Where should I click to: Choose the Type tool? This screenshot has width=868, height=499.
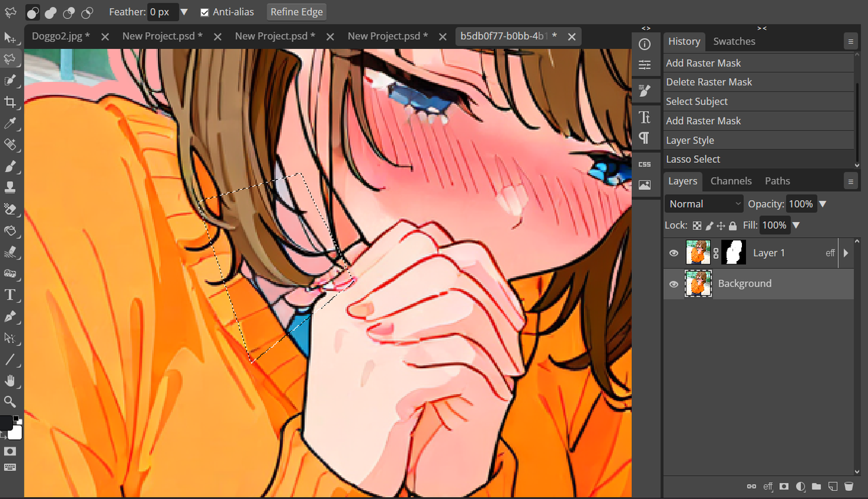click(10, 295)
